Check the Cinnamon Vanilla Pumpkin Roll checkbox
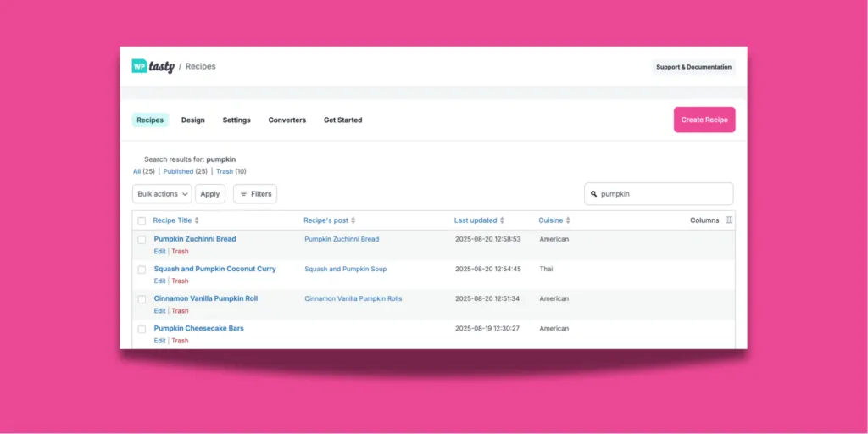This screenshot has height=434, width=868. (142, 299)
